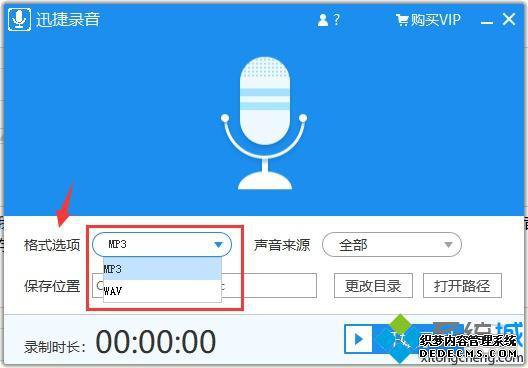
Task: Click the question mark help icon
Action: [x=337, y=20]
